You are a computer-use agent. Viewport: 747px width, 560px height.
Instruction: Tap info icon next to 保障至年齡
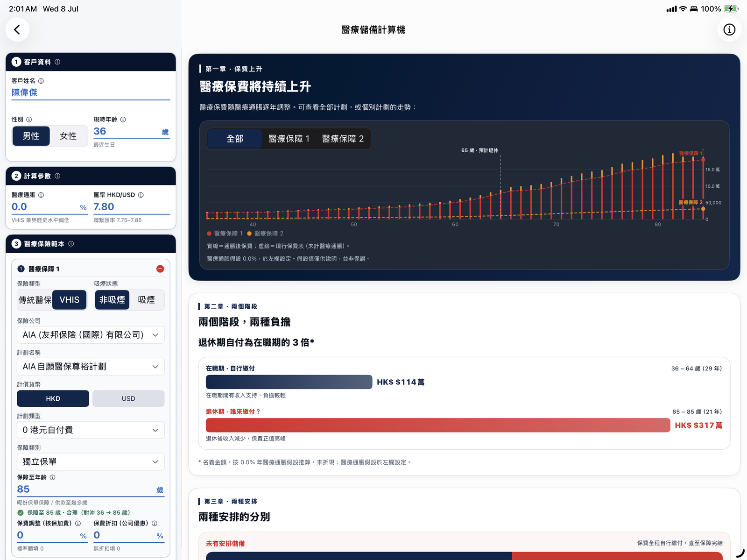click(x=53, y=477)
